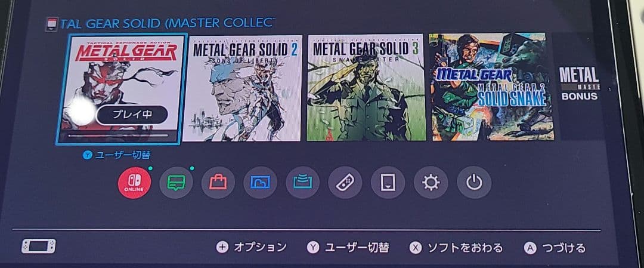Image resolution: width=644 pixels, height=268 pixels.
Task: Open the Album gallery icon
Action: tap(261, 183)
